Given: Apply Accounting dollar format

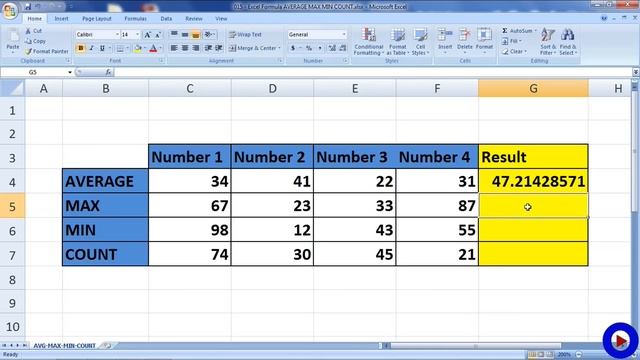Looking at the screenshot, I should coord(293,48).
